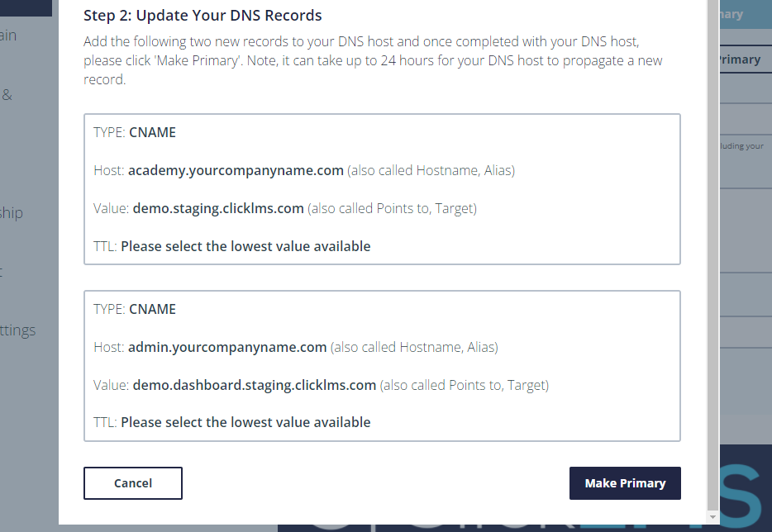Cancel the DNS records dialog
The width and height of the screenshot is (772, 532).
point(133,483)
